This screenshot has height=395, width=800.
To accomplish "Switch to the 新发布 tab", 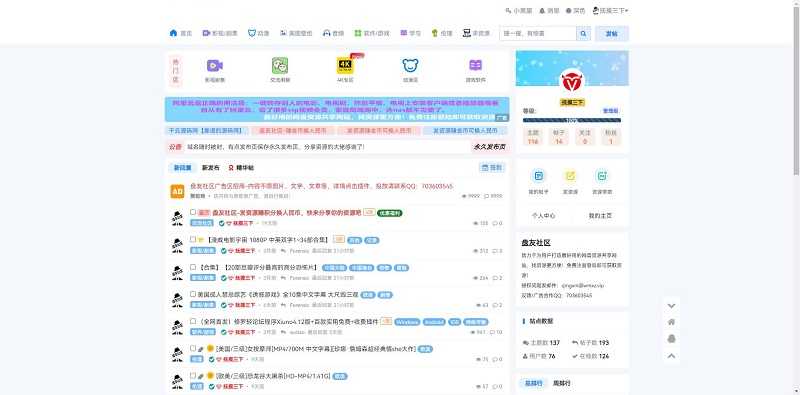I will (211, 167).
